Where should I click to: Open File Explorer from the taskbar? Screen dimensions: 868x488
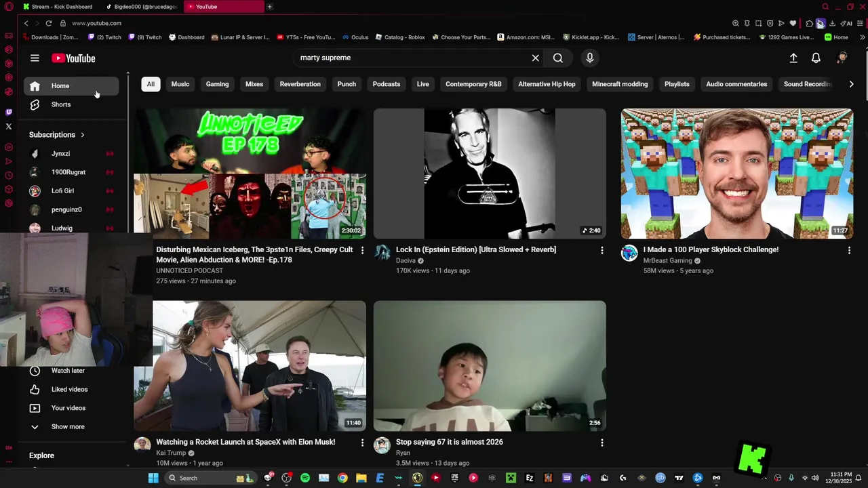(361, 478)
